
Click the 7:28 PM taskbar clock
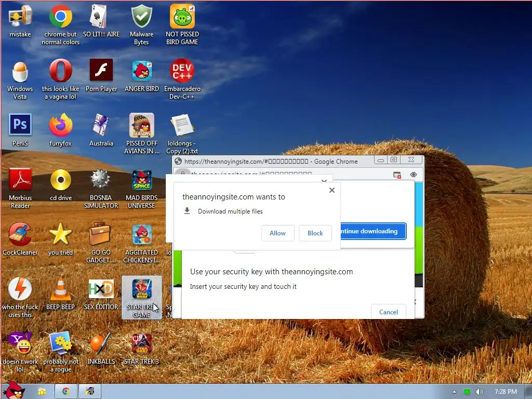[506, 392]
